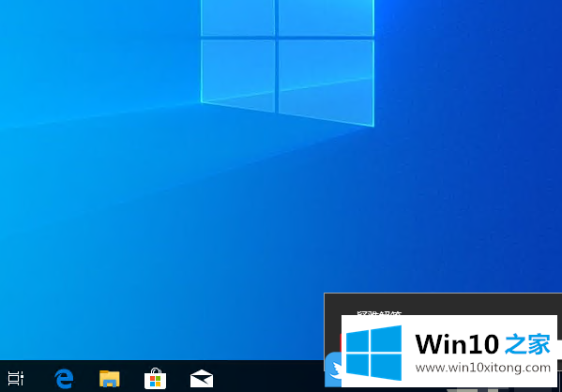Open Microsoft Store from the taskbar
562x392 pixels.
pos(155,378)
